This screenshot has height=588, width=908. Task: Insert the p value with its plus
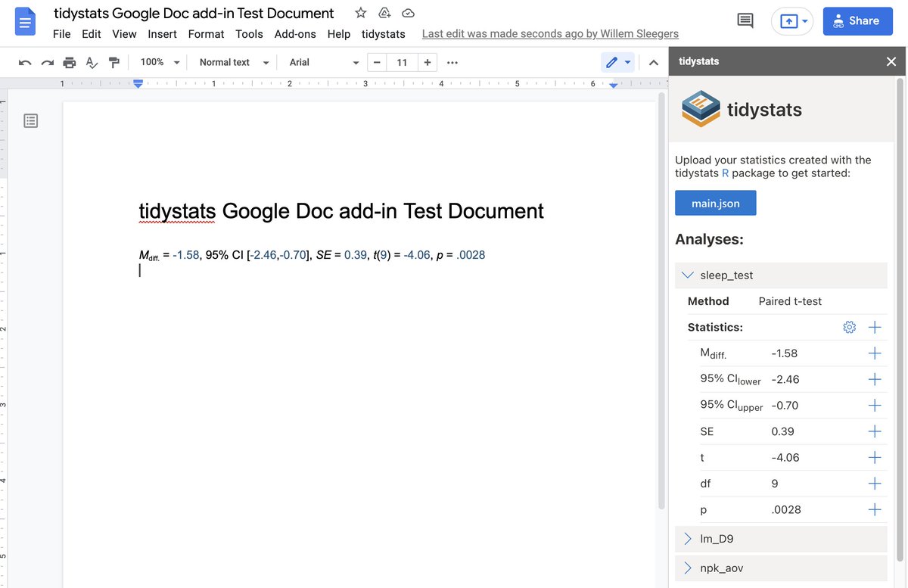click(875, 509)
